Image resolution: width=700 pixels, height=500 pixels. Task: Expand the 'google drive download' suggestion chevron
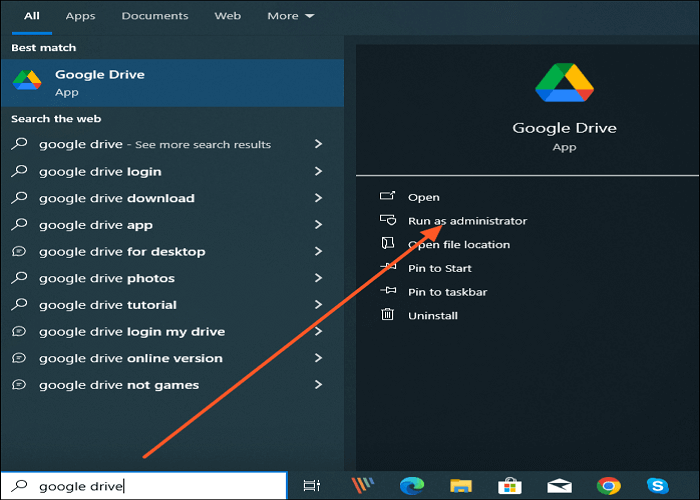[318, 198]
